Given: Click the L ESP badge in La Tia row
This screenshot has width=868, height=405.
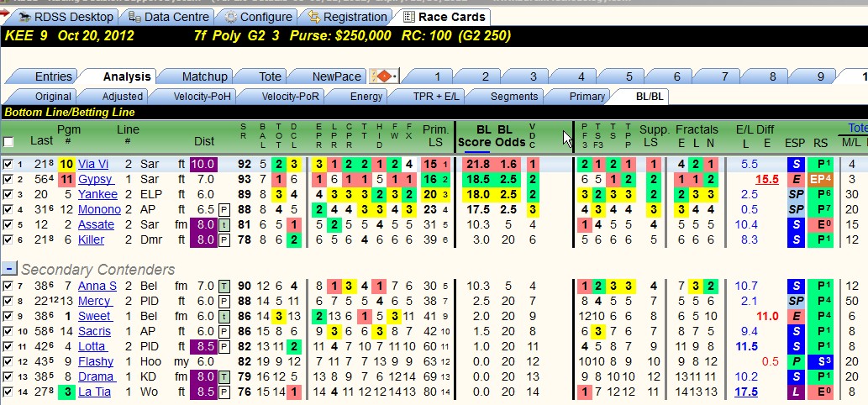Looking at the screenshot, I should (796, 392).
